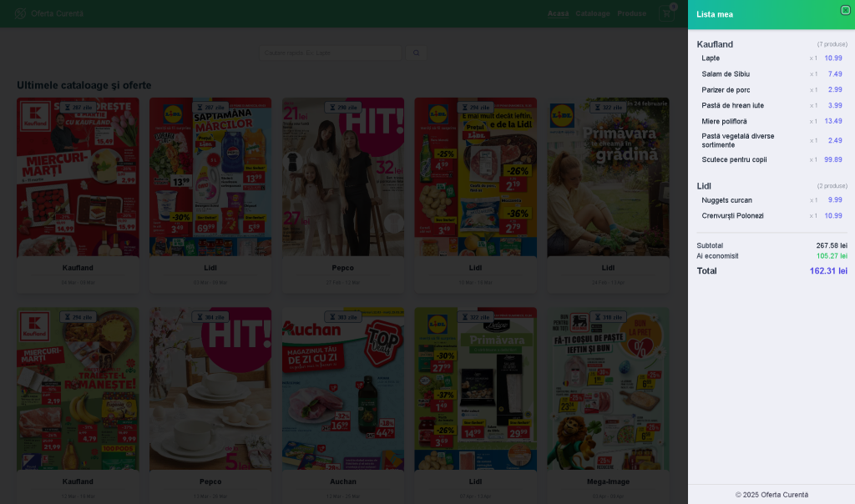Close the Lista mea panel

845,10
